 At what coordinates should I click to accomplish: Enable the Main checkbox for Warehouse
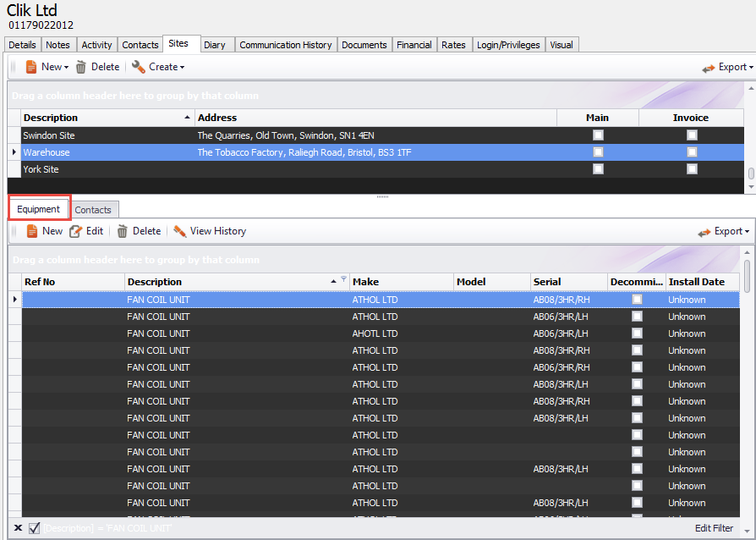pyautogui.click(x=598, y=152)
